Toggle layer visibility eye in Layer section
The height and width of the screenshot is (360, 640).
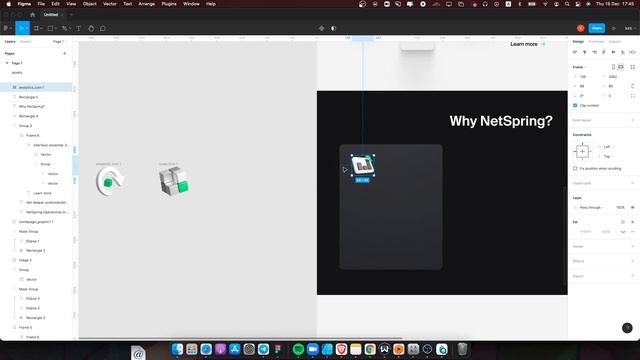(x=633, y=207)
